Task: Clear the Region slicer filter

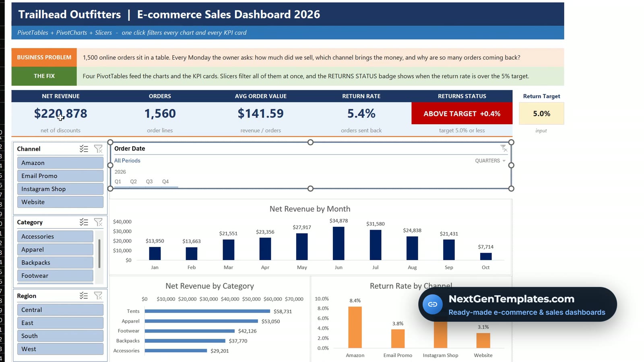Action: (x=98, y=296)
